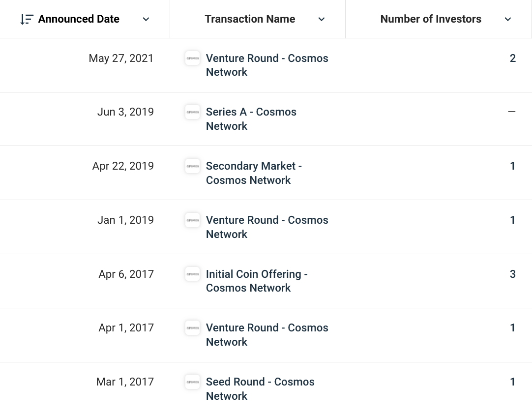Click investor count 3 for Initial Coin Offering
Image resolution: width=532 pixels, height=415 pixels.
click(x=512, y=274)
